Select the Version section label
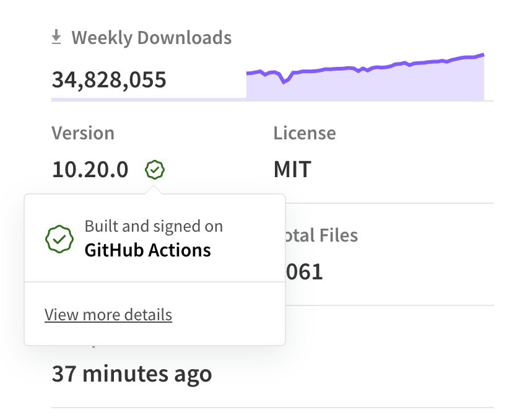This screenshot has height=420, width=525. click(x=84, y=133)
